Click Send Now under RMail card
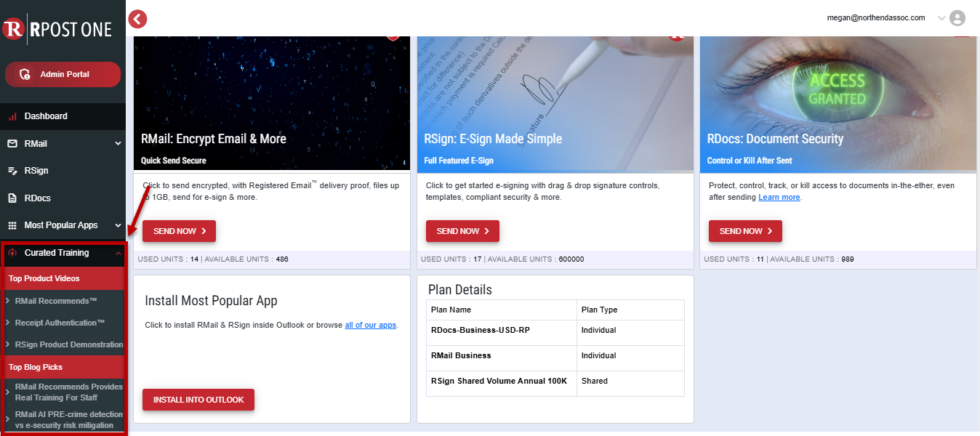 (179, 231)
